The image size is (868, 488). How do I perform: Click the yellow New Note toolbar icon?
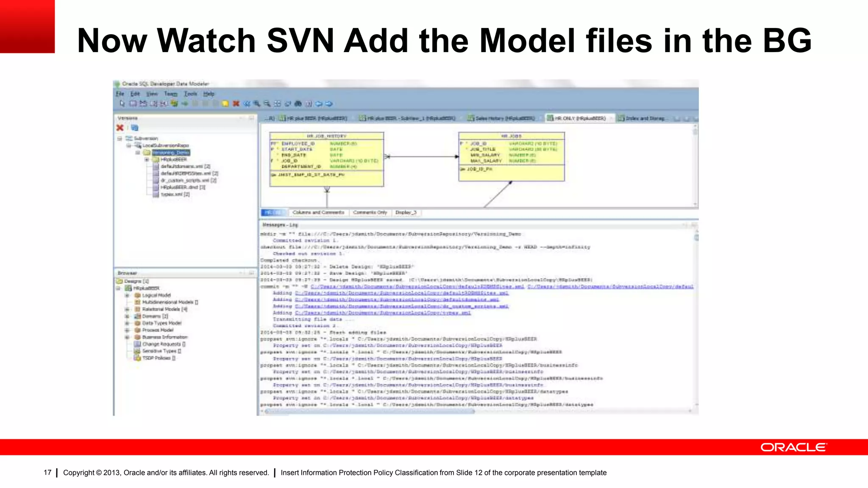click(x=225, y=103)
